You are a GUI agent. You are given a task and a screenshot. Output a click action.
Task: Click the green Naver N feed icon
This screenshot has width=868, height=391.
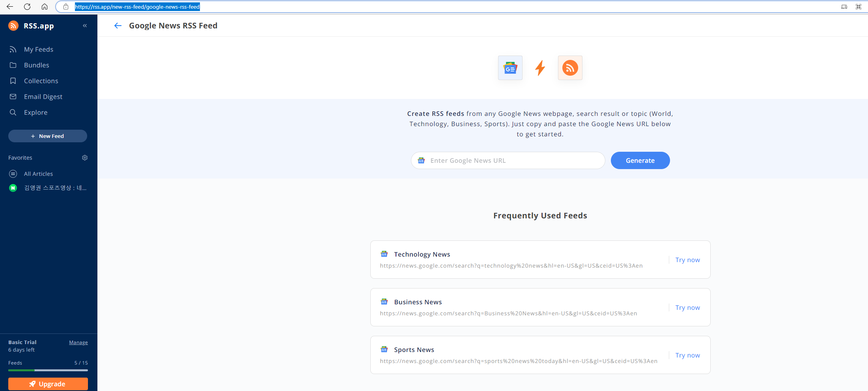[x=13, y=188]
